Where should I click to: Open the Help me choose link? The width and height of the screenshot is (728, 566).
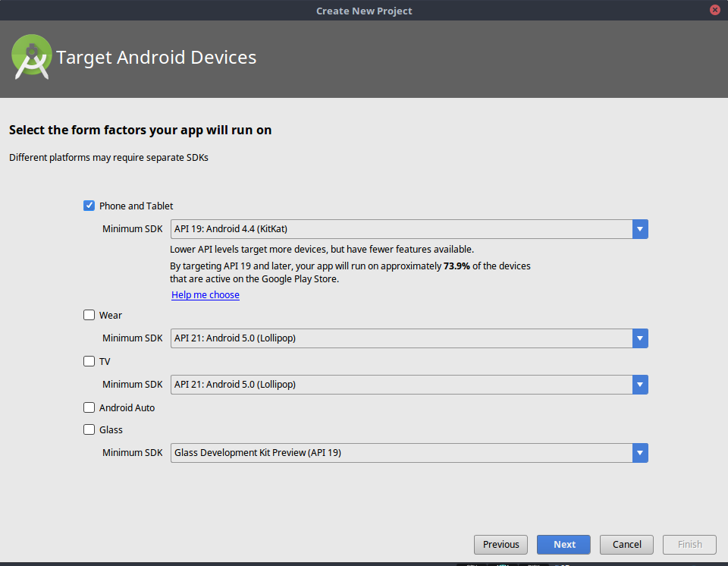205,294
